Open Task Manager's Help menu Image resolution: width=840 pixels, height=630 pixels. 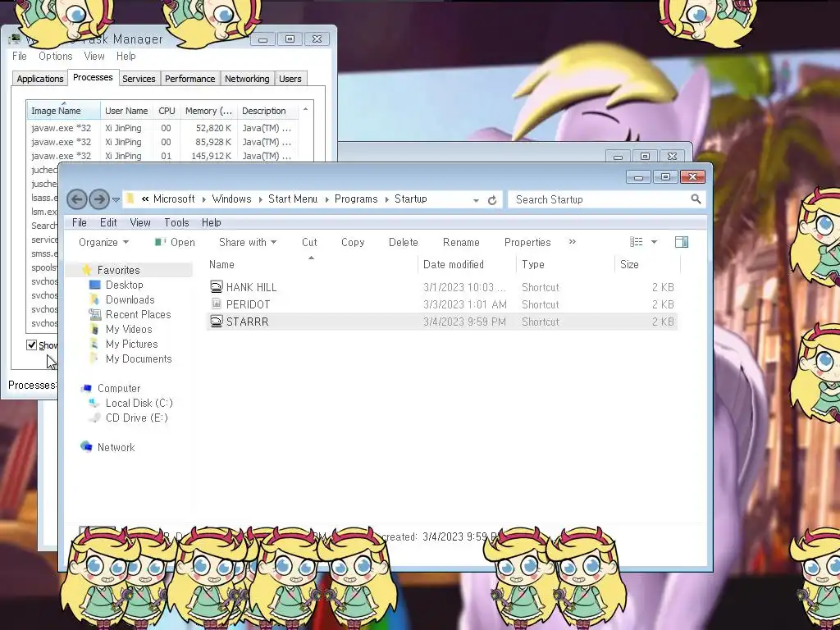pyautogui.click(x=126, y=57)
